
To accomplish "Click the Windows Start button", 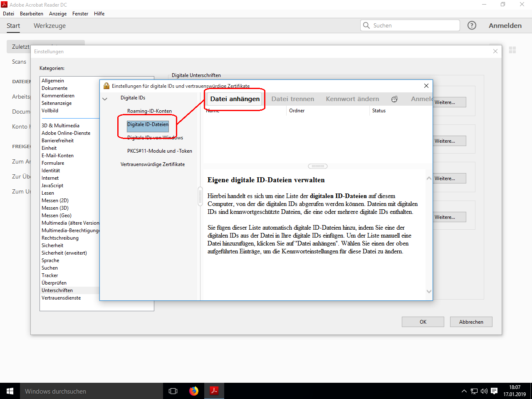I will pos(10,391).
